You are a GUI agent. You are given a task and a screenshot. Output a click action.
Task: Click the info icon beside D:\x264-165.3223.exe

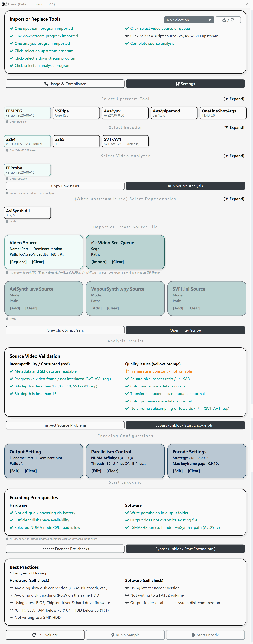click(7, 150)
